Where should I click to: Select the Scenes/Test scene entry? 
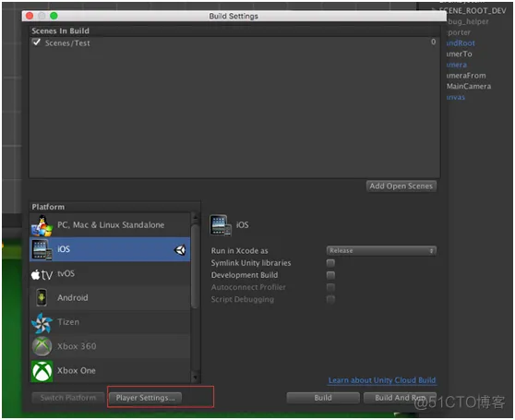[67, 43]
